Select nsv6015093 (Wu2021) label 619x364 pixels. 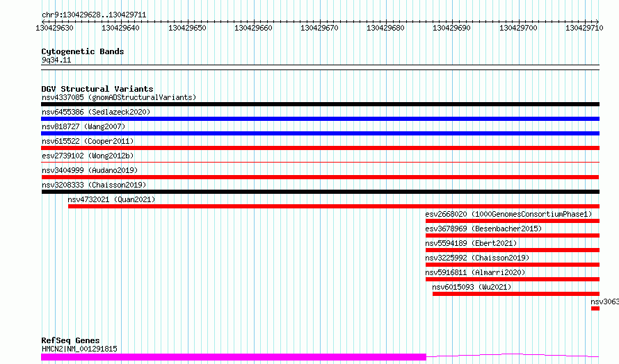click(x=472, y=287)
